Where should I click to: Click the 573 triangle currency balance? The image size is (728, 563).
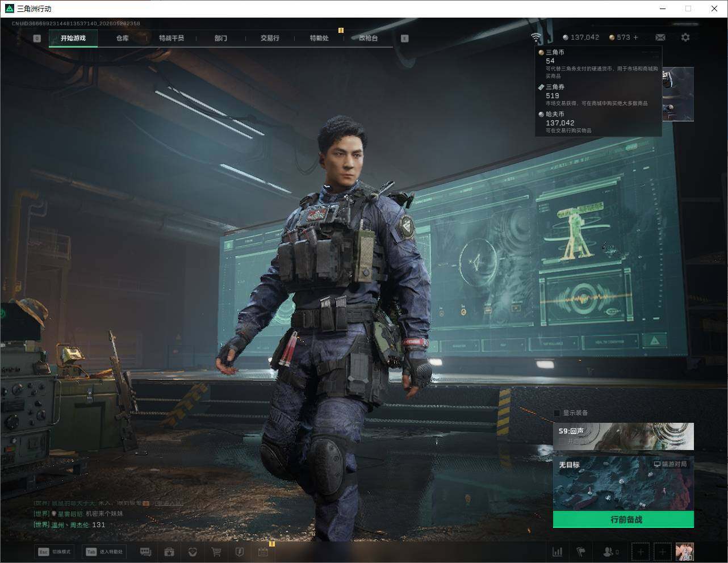point(620,37)
